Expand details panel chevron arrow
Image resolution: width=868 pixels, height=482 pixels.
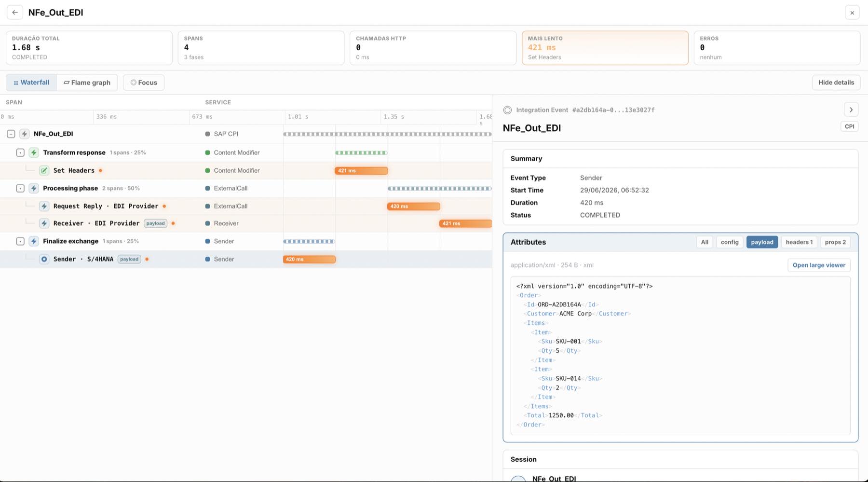tap(851, 110)
